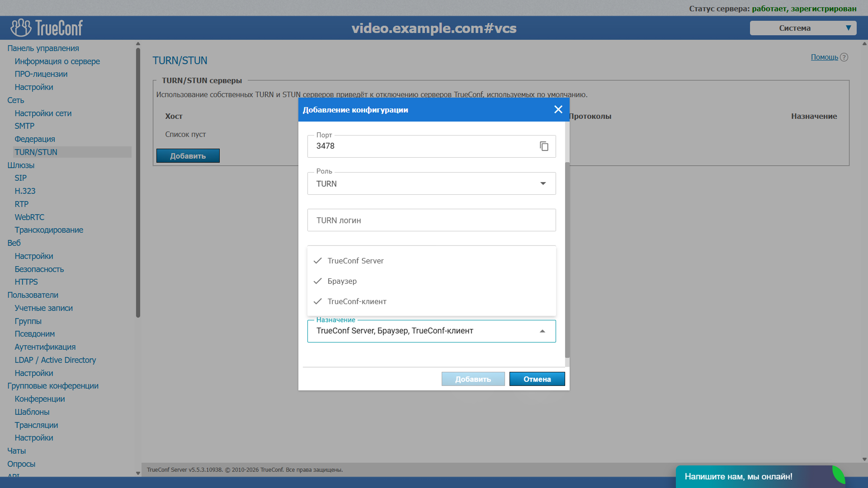Image resolution: width=868 pixels, height=488 pixels.
Task: Open the Система dropdown menu
Action: coord(803,28)
